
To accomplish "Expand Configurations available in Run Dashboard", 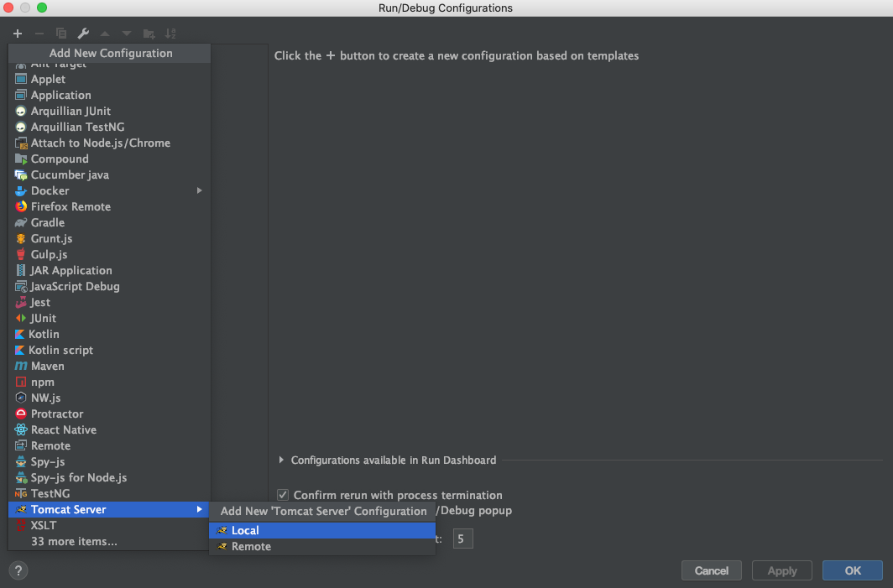I will (281, 460).
